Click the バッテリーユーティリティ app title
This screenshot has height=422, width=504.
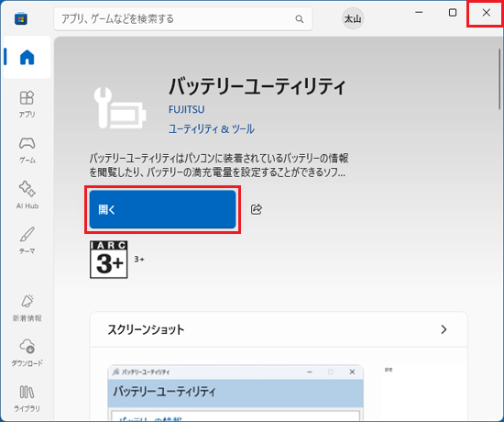[x=257, y=86]
